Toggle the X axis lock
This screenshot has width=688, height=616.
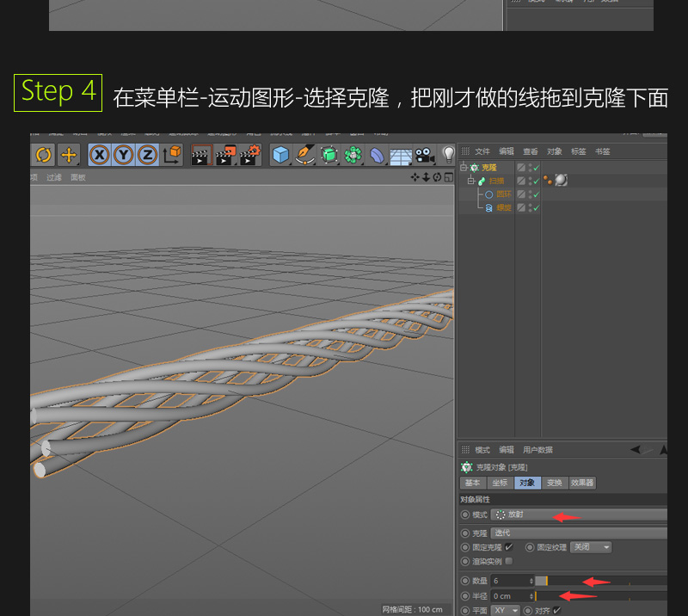click(x=100, y=155)
